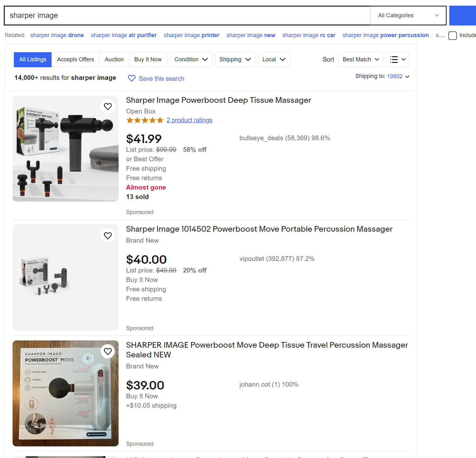Open SHARPER IMAGE Powerboost Move Sealed NEW listing
476x458 pixels.
point(267,350)
